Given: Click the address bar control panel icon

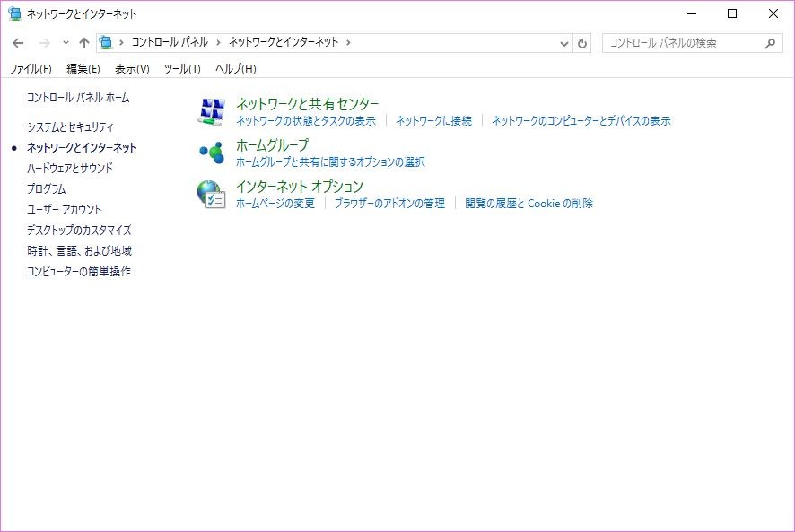Looking at the screenshot, I should pyautogui.click(x=107, y=42).
